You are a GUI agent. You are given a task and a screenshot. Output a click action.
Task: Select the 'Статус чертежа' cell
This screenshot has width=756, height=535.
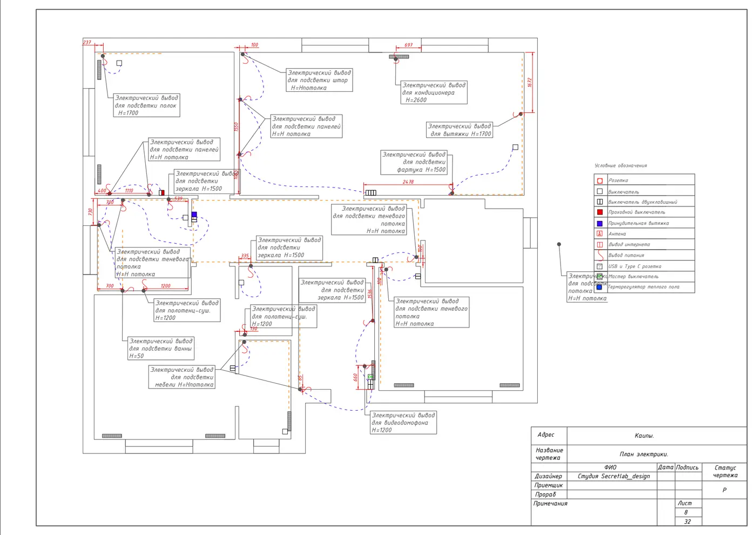(725, 471)
